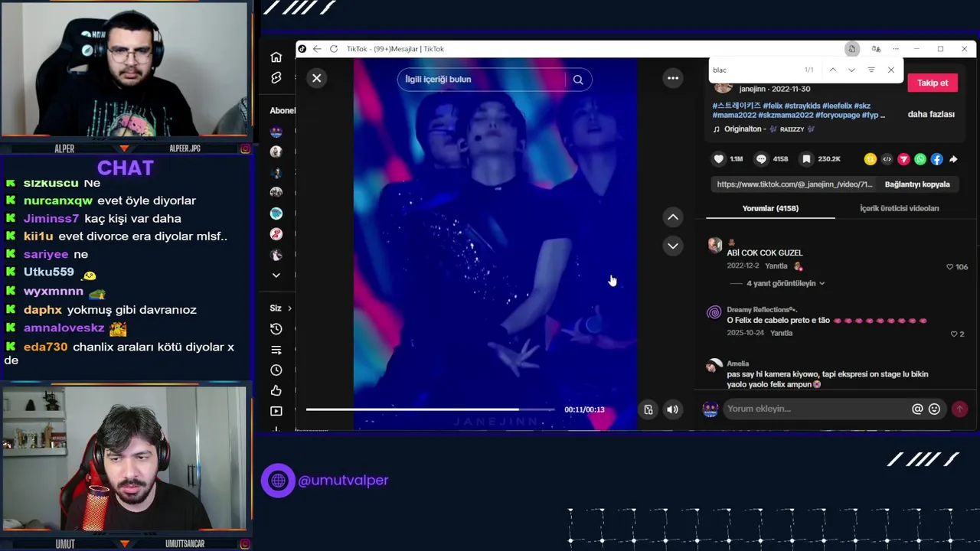Share the video to Facebook
980x551 pixels.
pyautogui.click(x=936, y=159)
